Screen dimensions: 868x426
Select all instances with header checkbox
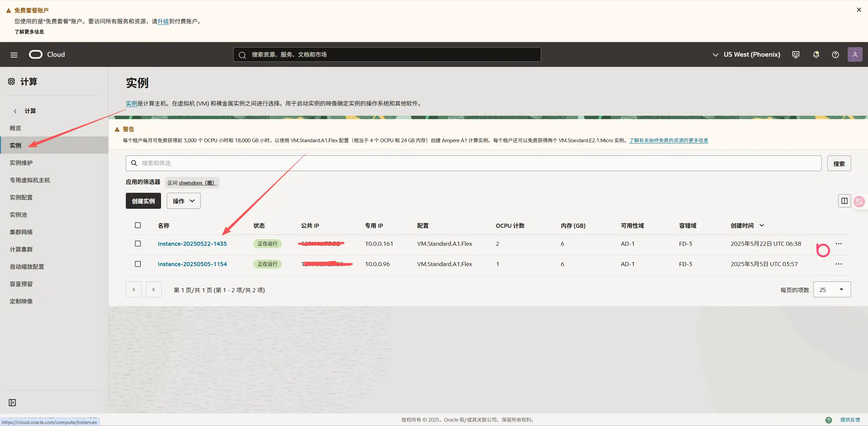(138, 225)
